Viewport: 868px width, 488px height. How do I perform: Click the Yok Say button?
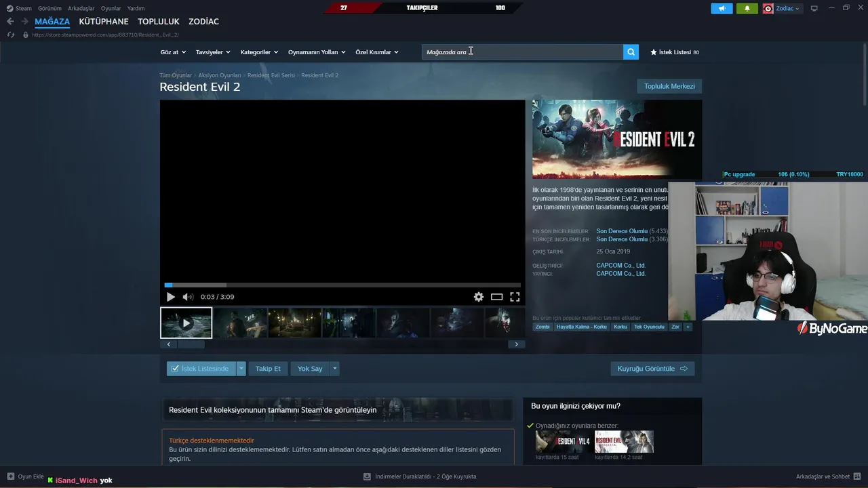(x=310, y=369)
